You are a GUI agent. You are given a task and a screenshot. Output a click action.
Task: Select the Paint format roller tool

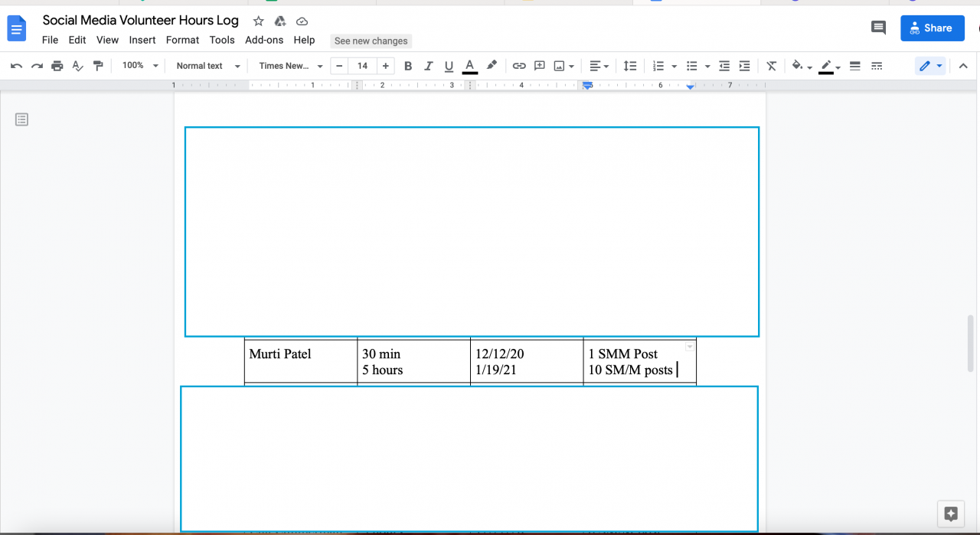(98, 66)
